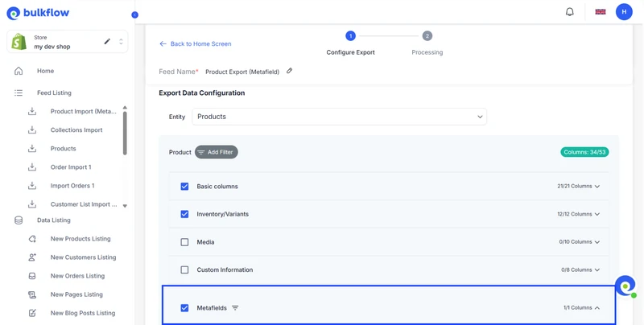The height and width of the screenshot is (325, 644).
Task: Click the New Orders Listing inbox icon
Action: click(32, 276)
